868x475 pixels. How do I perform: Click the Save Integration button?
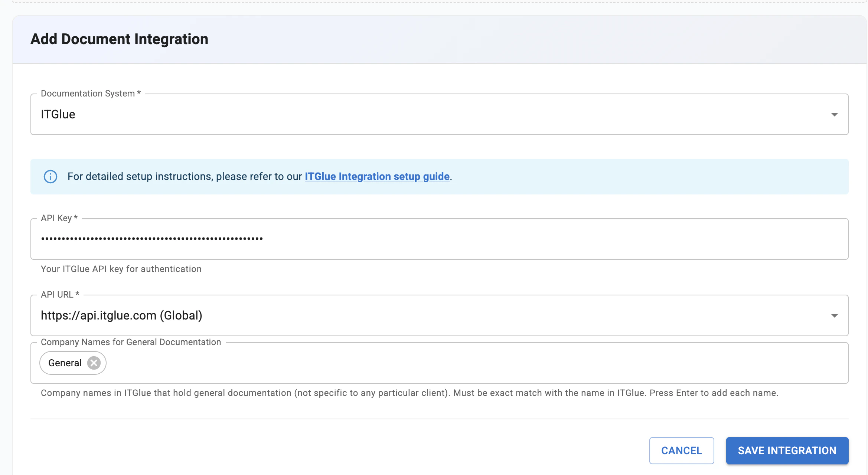(787, 451)
